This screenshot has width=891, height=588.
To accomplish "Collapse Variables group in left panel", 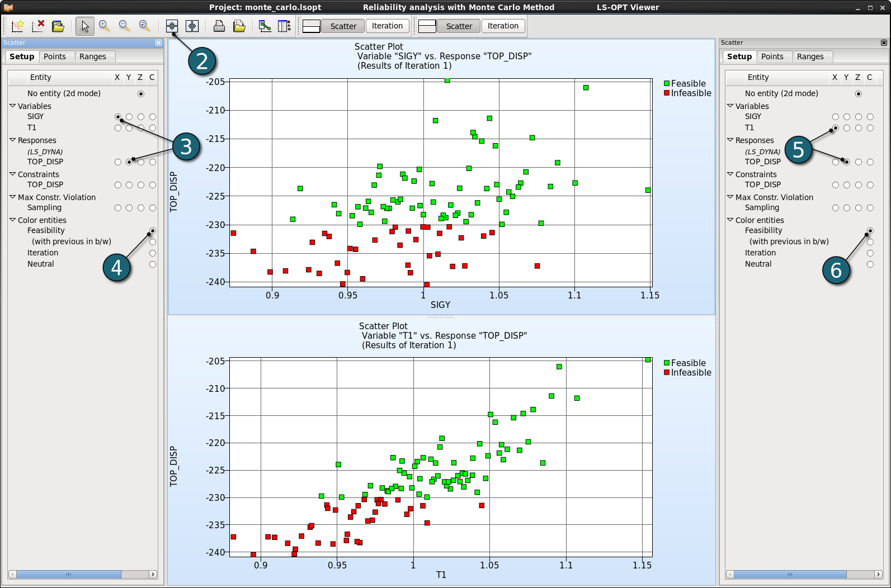I will pyautogui.click(x=12, y=106).
